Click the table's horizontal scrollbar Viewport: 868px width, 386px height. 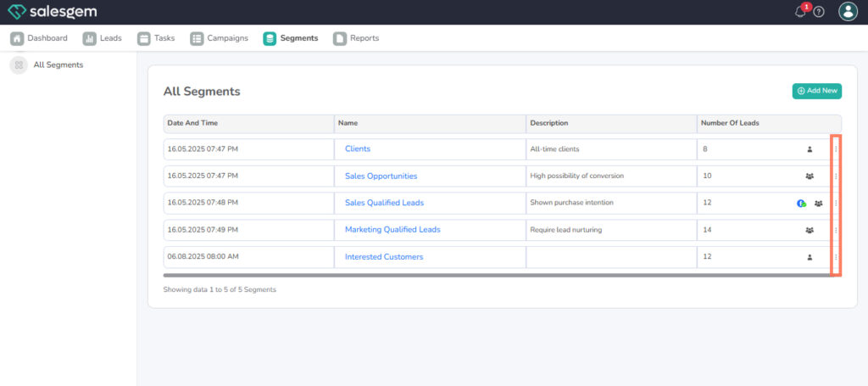(x=496, y=275)
